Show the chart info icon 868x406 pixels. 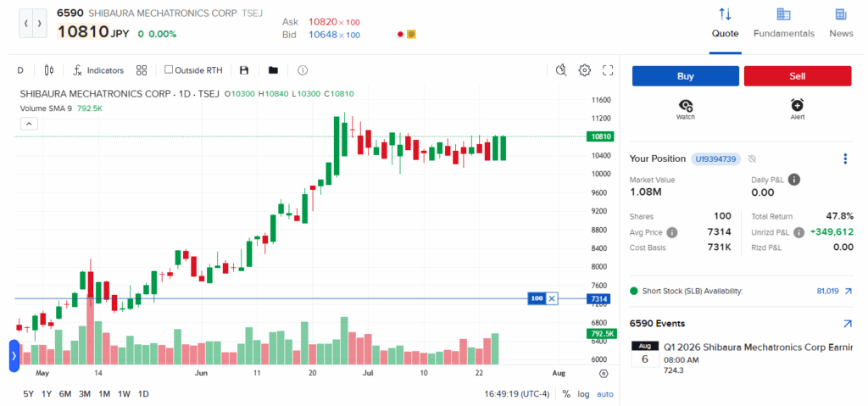tap(303, 70)
